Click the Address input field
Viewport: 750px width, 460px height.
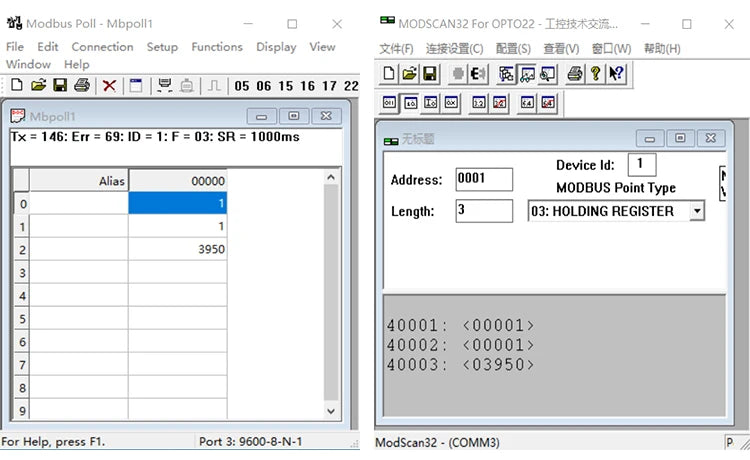(484, 179)
